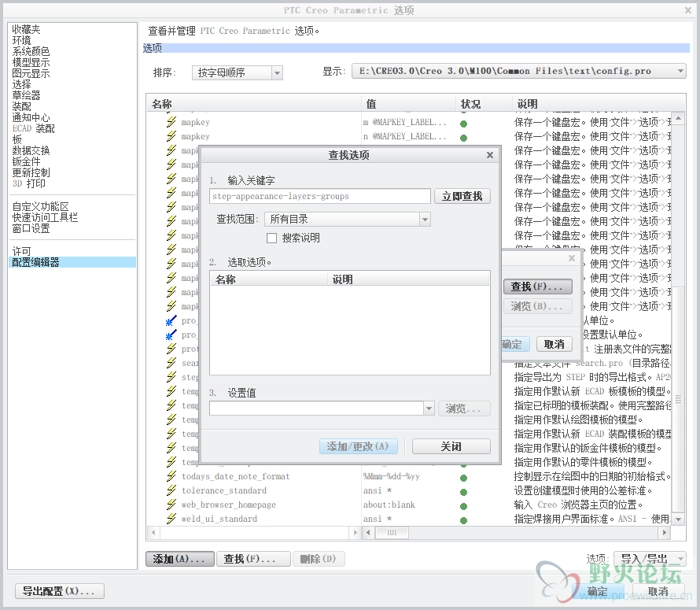Click 名称 column header in options table

coord(253,104)
